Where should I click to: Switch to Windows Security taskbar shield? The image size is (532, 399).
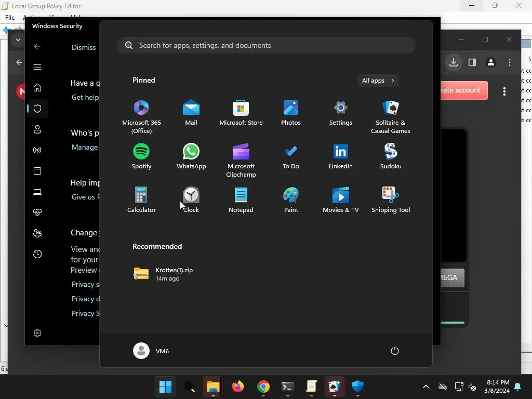[357, 386]
